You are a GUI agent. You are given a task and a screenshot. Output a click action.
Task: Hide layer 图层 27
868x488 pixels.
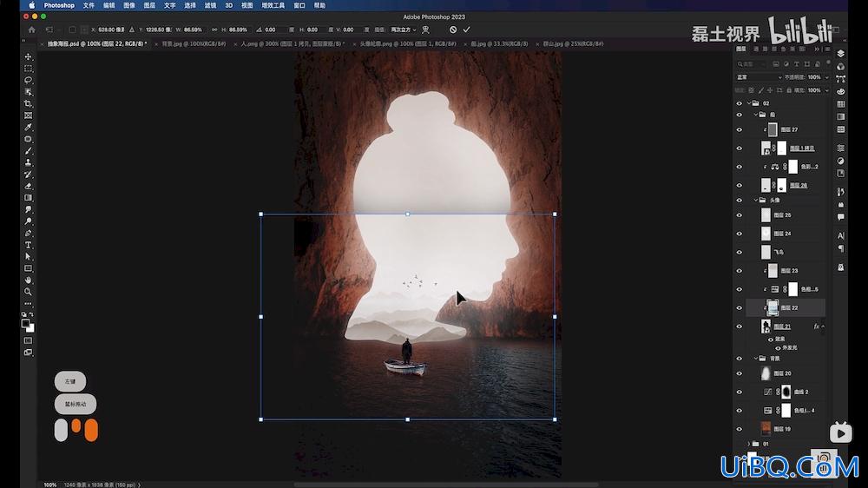[x=739, y=129]
